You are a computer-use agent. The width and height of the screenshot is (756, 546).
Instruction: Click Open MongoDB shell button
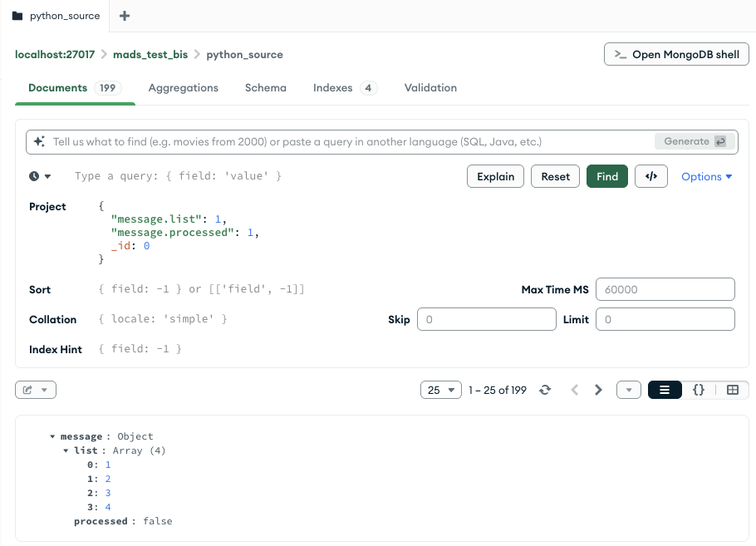[x=676, y=54]
